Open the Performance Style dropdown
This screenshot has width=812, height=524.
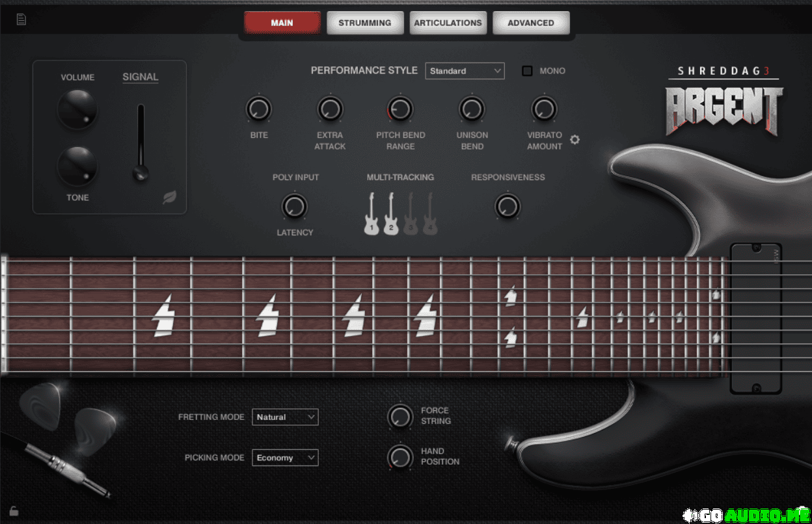pyautogui.click(x=465, y=71)
